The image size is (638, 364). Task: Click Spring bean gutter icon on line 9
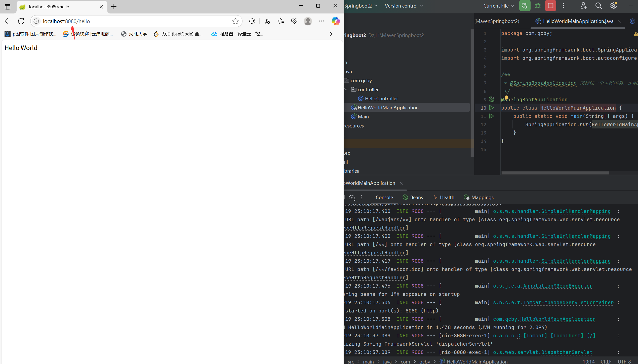coord(492,99)
